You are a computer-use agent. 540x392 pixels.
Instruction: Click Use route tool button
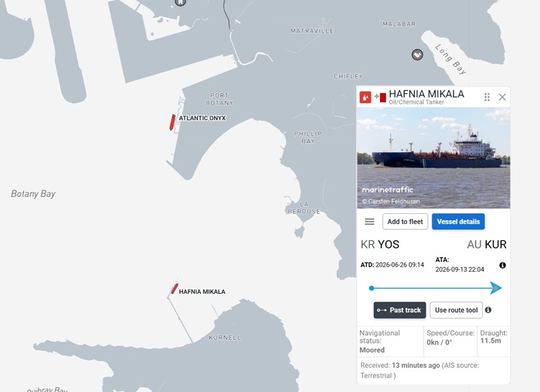456,310
